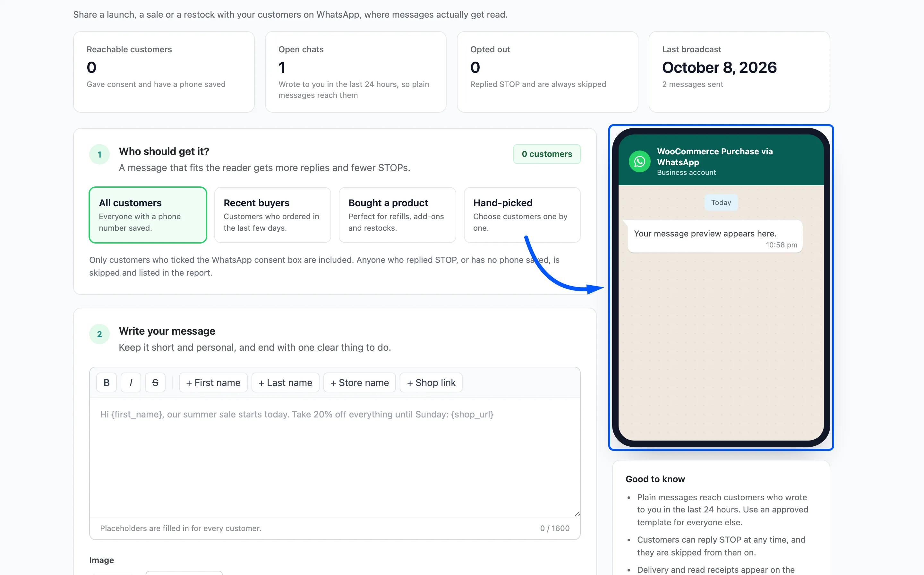Click the 2 messages sent text
Viewport: 924px width, 575px height.
pyautogui.click(x=692, y=84)
